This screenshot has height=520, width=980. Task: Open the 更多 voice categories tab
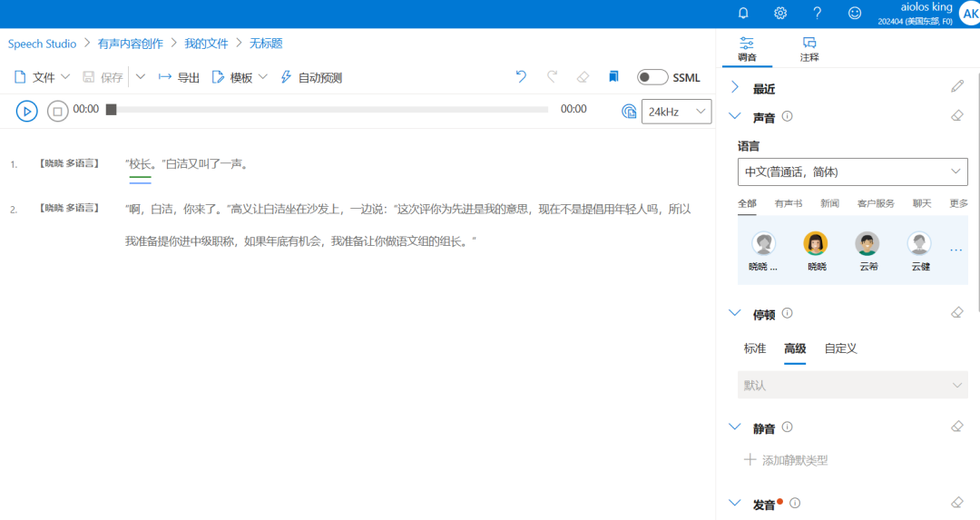pyautogui.click(x=959, y=204)
